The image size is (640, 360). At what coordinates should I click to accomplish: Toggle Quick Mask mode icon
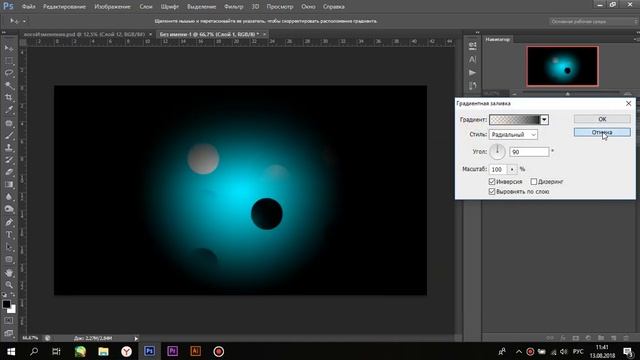click(9, 321)
